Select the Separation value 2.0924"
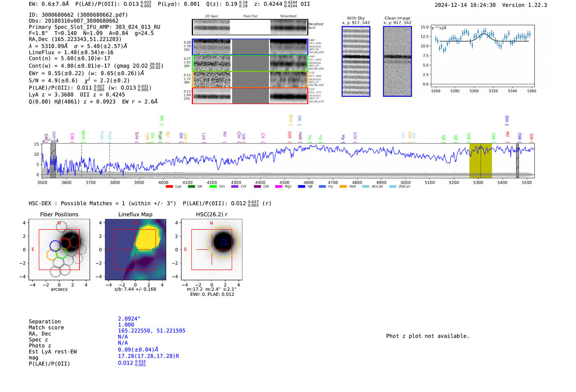 click(129, 319)
